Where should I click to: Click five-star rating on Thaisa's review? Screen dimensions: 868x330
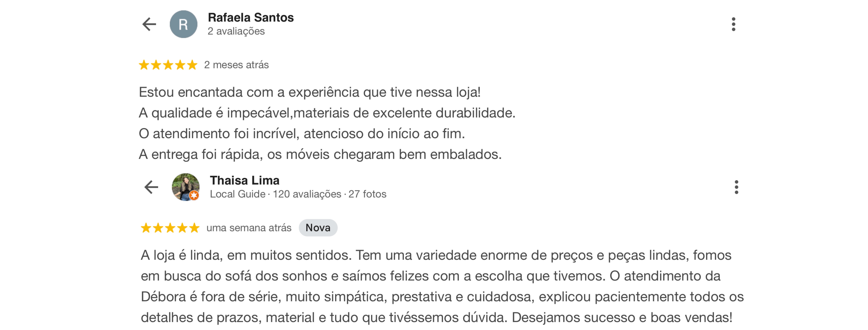tap(170, 228)
